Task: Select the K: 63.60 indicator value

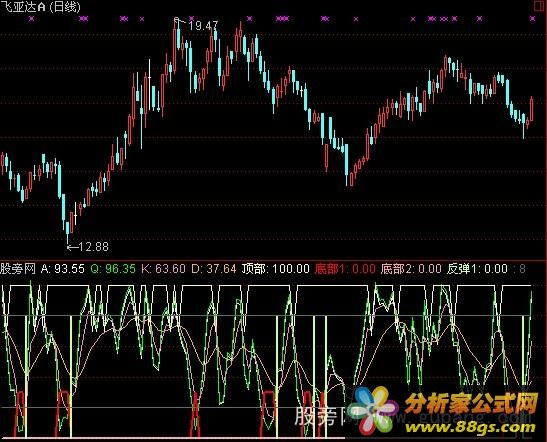Action: pos(164,269)
